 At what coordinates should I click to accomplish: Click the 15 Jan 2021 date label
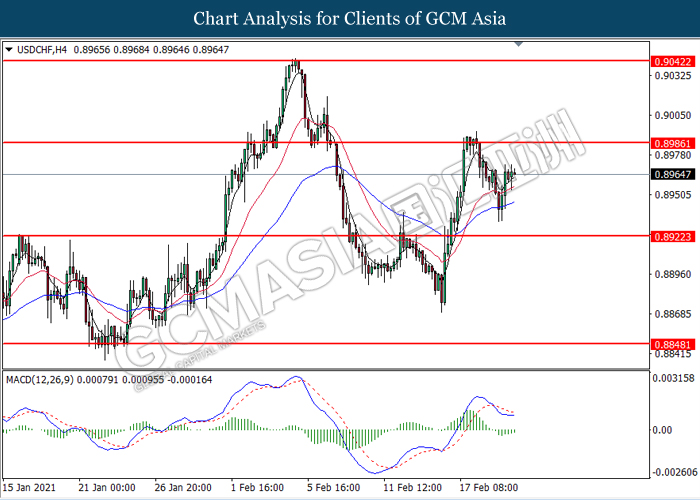click(29, 487)
